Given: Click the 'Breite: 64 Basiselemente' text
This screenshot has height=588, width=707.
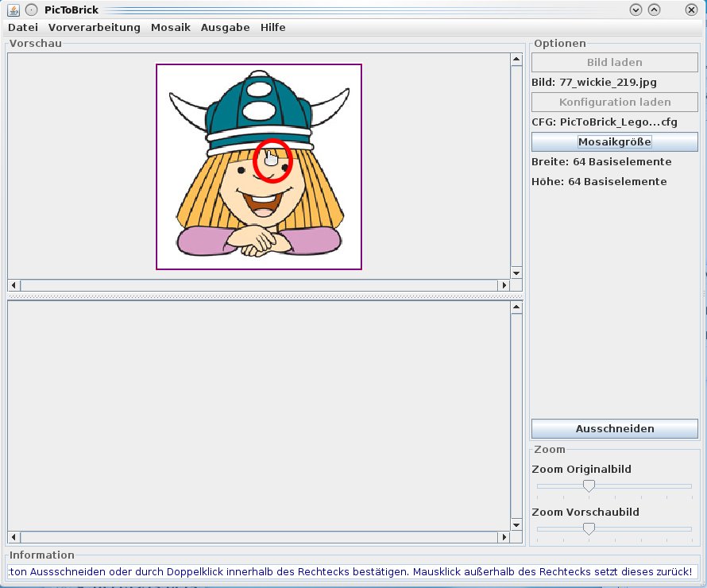Looking at the screenshot, I should click(x=601, y=161).
